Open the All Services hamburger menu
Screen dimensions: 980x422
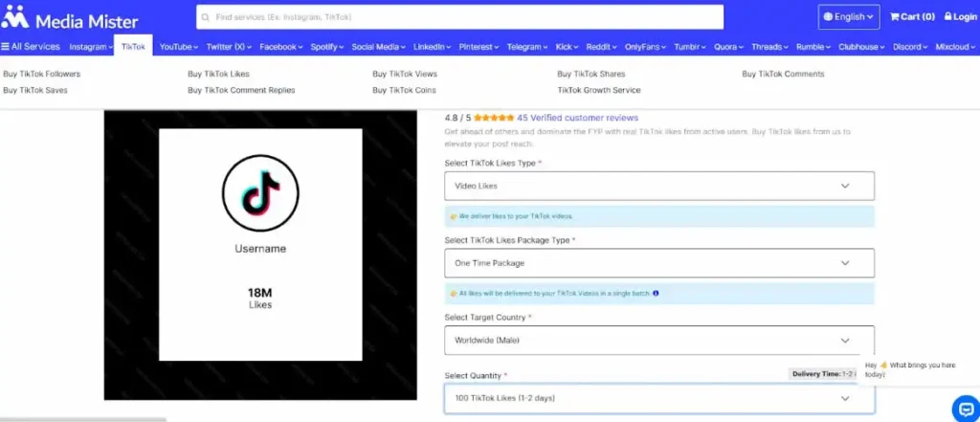click(31, 47)
